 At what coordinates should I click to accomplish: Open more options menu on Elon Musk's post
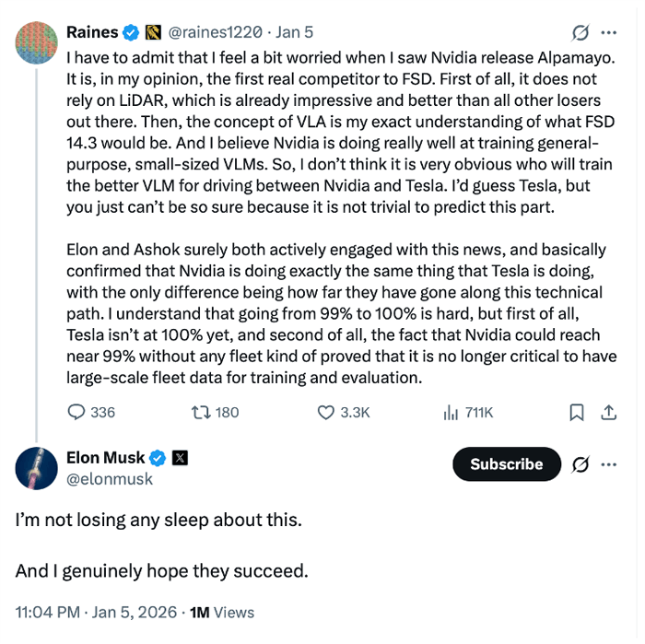pyautogui.click(x=608, y=464)
